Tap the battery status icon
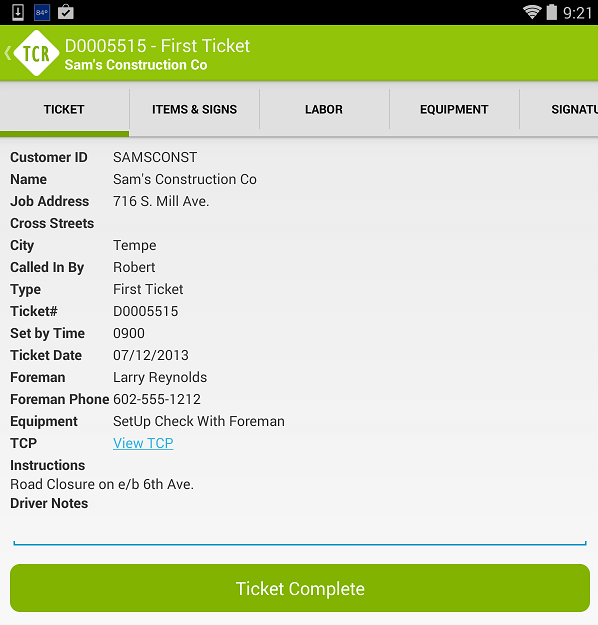This screenshot has height=625, width=598. [552, 12]
